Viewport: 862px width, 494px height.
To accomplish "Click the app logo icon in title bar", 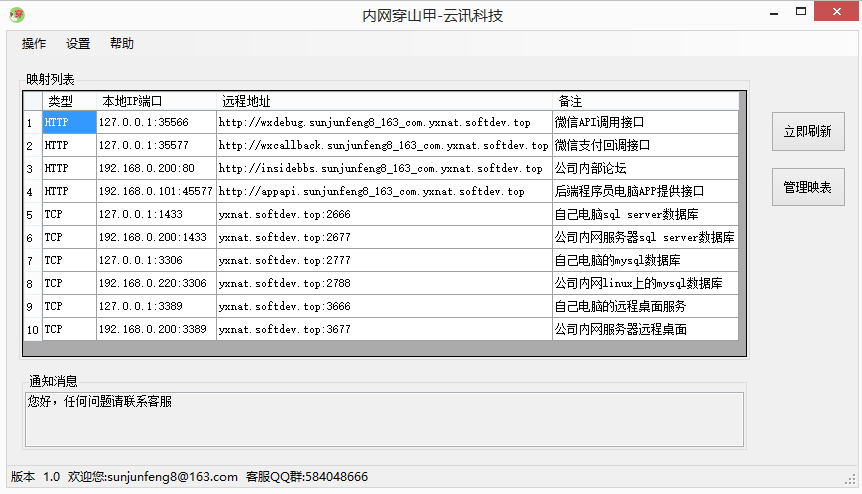I will click(x=17, y=15).
